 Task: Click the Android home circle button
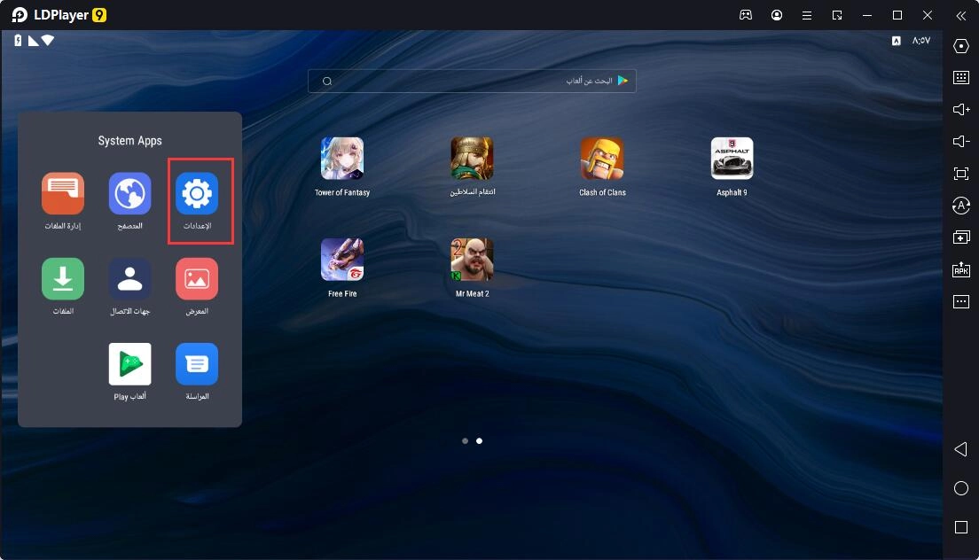[961, 488]
